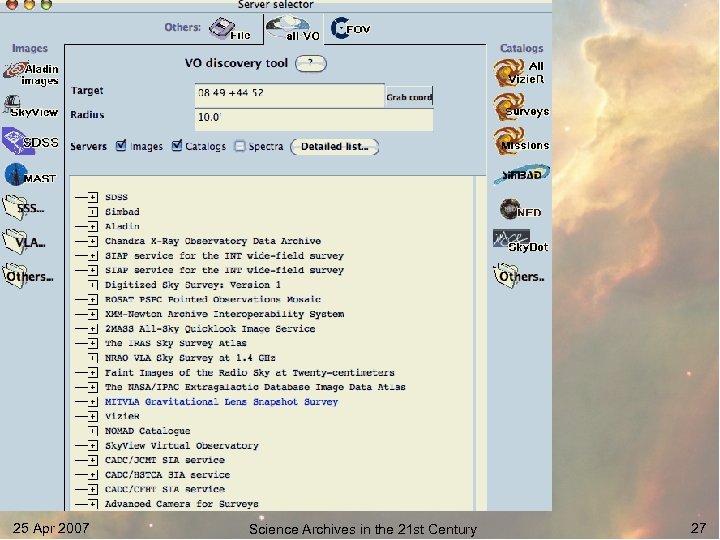
Task: Uncheck the Images servers checkbox
Action: (121, 146)
